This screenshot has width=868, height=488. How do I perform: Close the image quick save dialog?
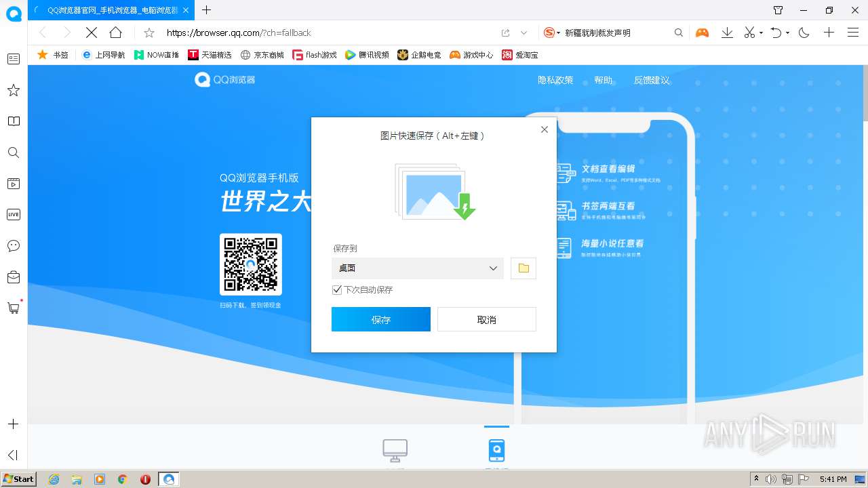click(544, 129)
